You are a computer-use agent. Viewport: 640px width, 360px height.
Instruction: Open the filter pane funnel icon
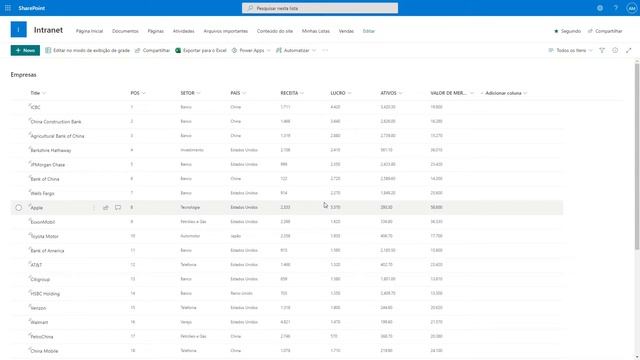click(x=602, y=50)
